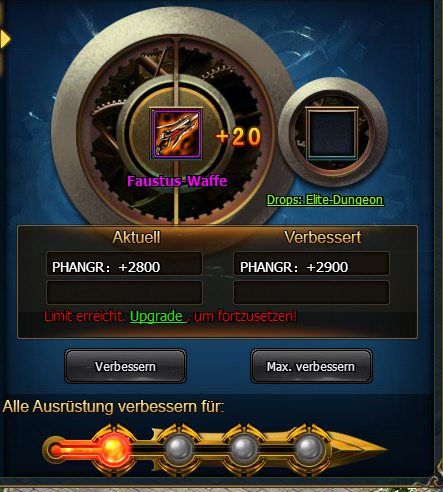This screenshot has width=443, height=492.
Task: Follow the green Upgrade link
Action: pyautogui.click(x=158, y=316)
